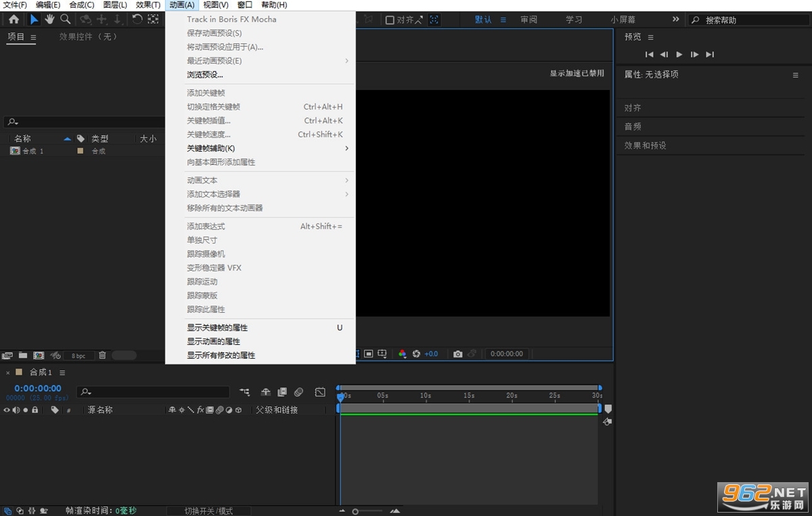Click timeline current time 0:00:00:00 display

click(x=38, y=389)
